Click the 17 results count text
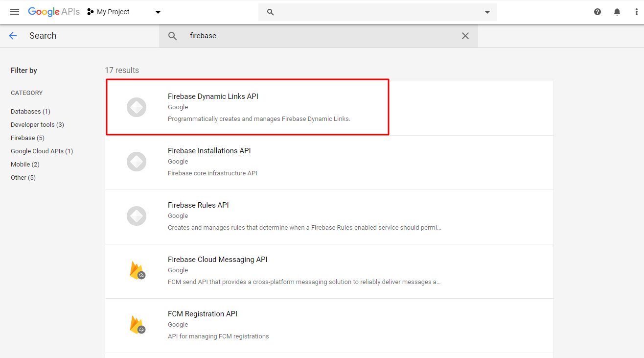 click(x=122, y=71)
